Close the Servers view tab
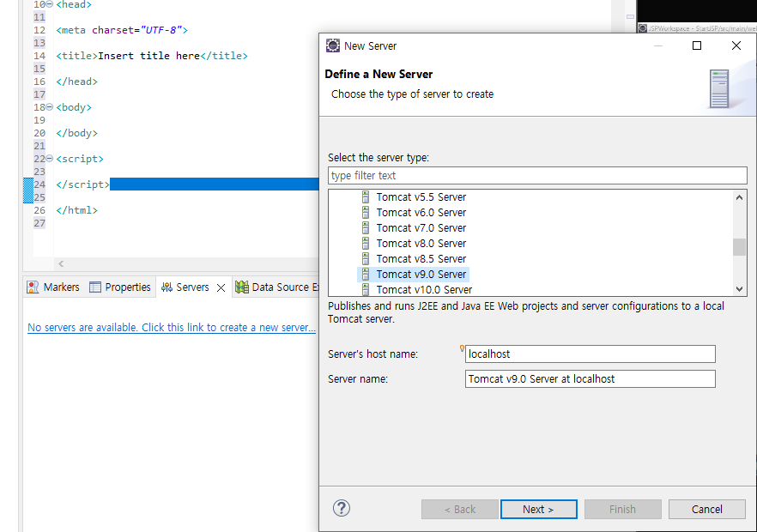The height and width of the screenshot is (532, 757). [221, 287]
